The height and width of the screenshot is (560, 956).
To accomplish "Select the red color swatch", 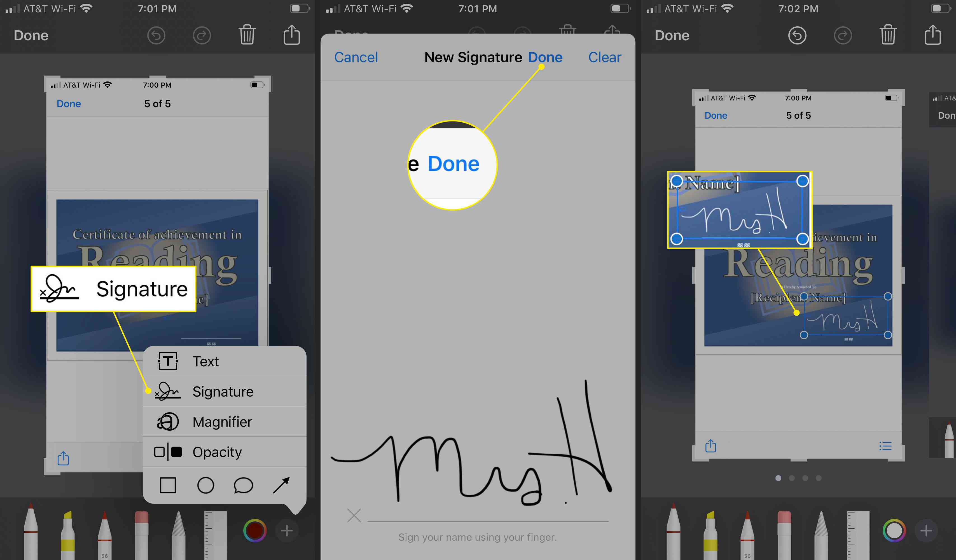I will [x=256, y=531].
